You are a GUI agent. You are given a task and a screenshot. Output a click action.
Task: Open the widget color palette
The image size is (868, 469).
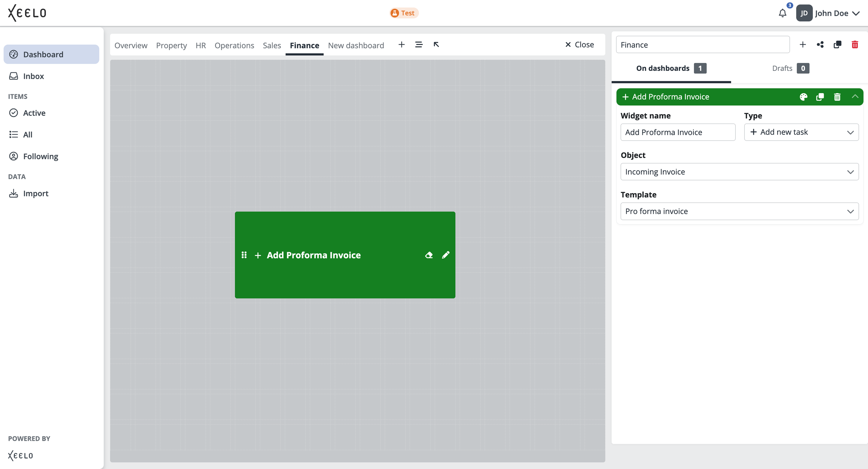(x=803, y=97)
